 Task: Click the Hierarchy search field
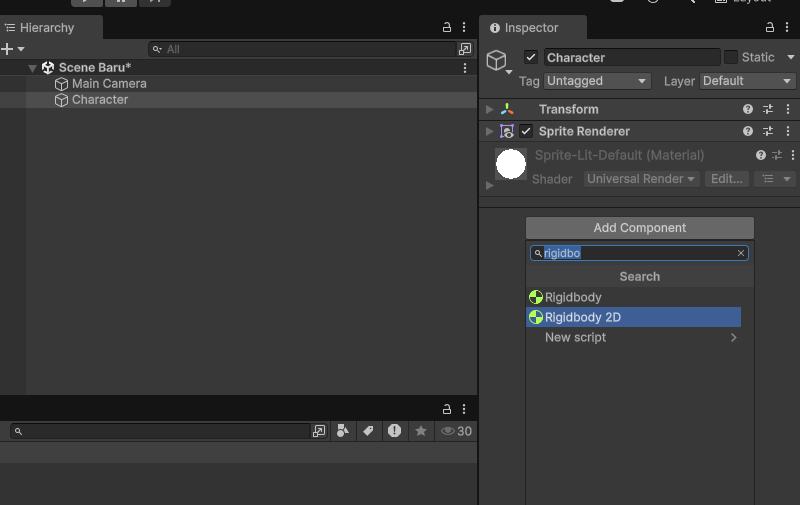tap(302, 49)
